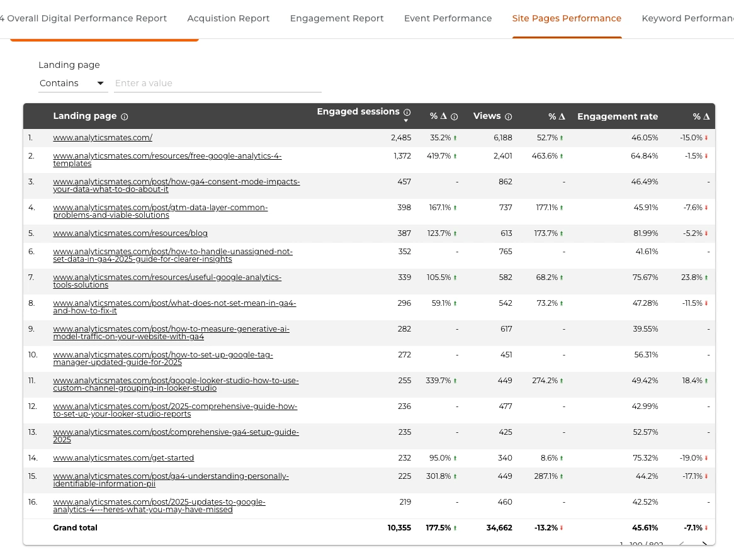Open the Engagement Report tab
Image resolution: width=734 pixels, height=560 pixels.
pos(337,18)
